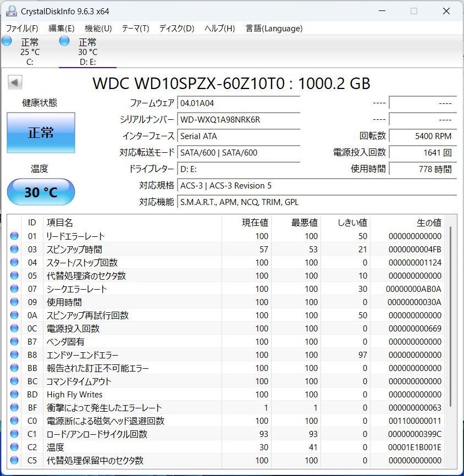464x476 pixels.
Task: Click the status orb for row ID C0
Action: tap(14, 420)
